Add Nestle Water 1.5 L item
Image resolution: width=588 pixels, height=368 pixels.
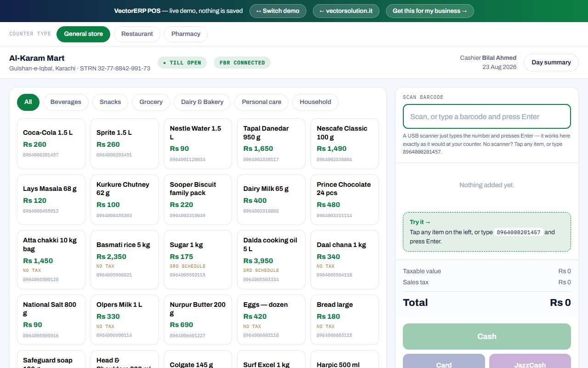click(x=198, y=144)
